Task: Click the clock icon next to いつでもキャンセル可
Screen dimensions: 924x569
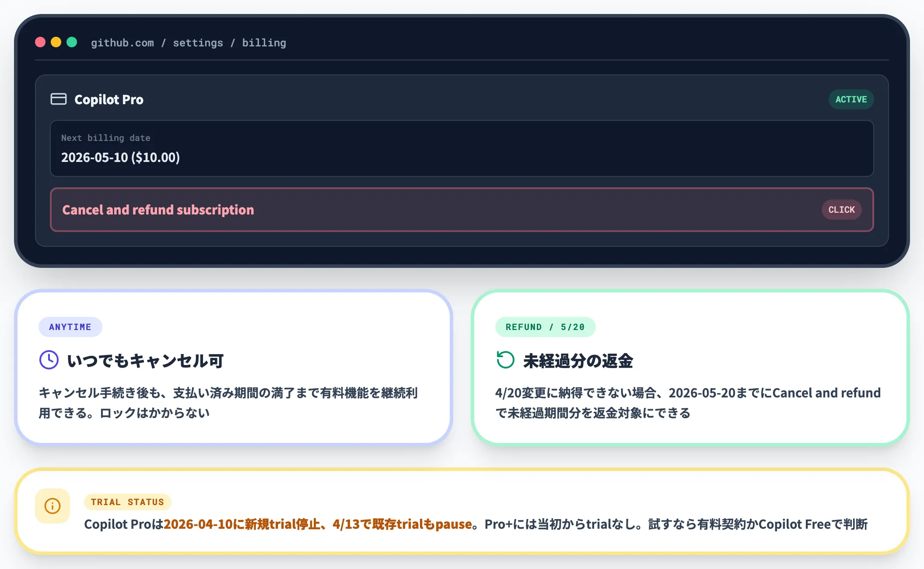Action: 49,360
